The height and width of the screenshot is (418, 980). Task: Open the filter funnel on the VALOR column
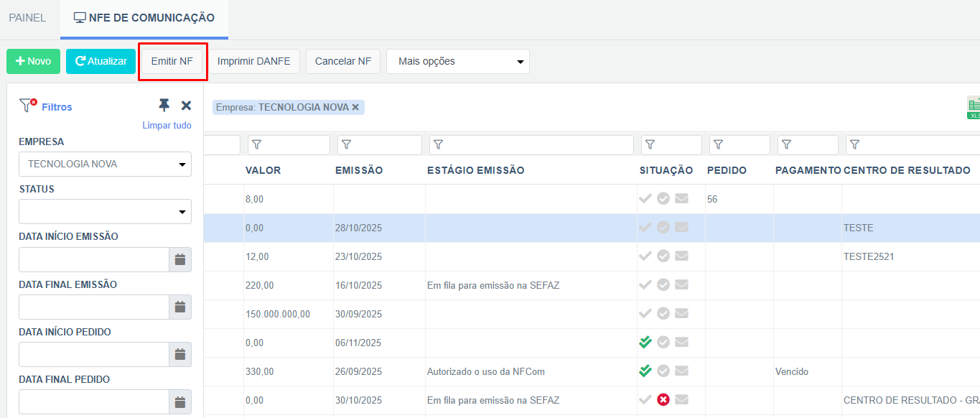click(256, 144)
